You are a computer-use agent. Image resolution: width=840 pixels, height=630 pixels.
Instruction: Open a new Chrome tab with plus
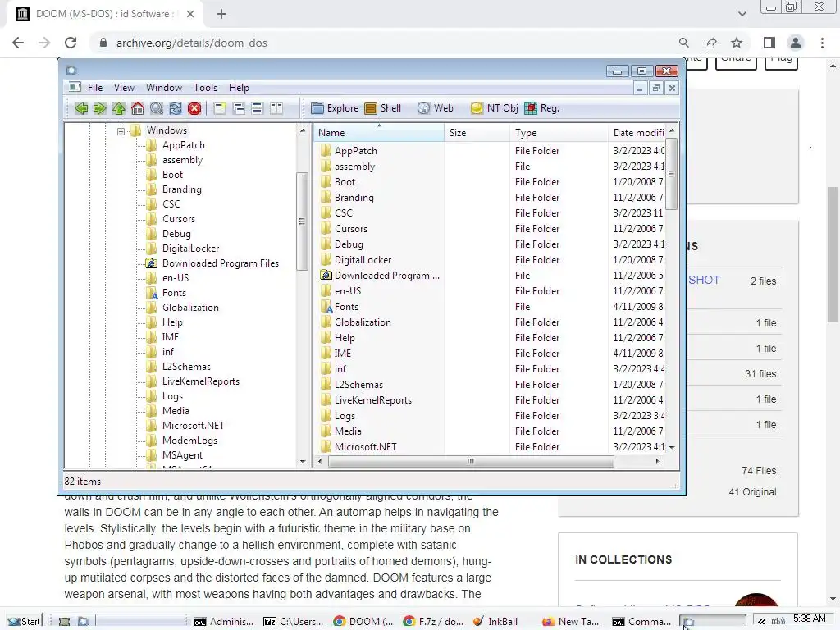221,14
